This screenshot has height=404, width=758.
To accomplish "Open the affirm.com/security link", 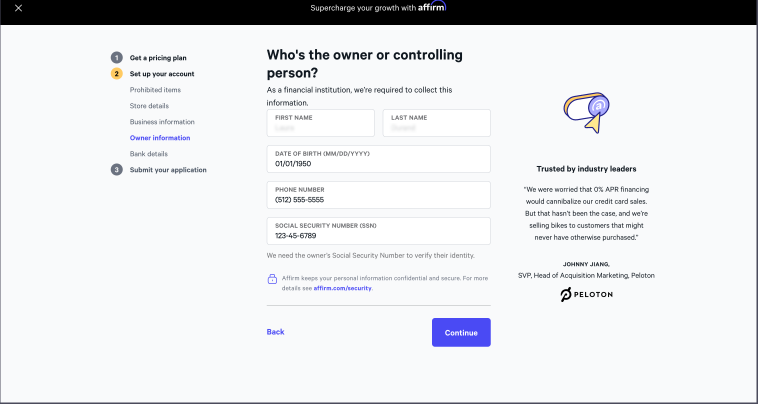I will pos(343,288).
